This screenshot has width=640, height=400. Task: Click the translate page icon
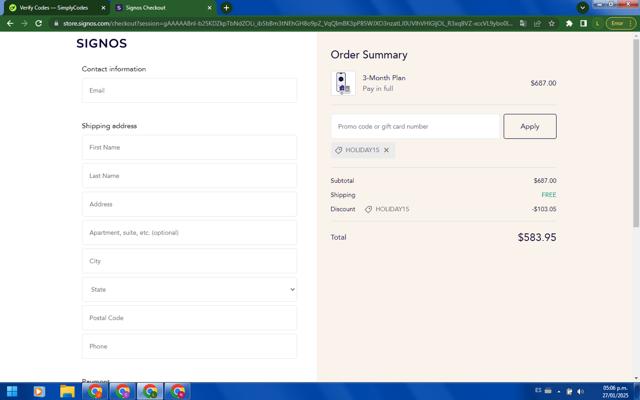(523, 24)
